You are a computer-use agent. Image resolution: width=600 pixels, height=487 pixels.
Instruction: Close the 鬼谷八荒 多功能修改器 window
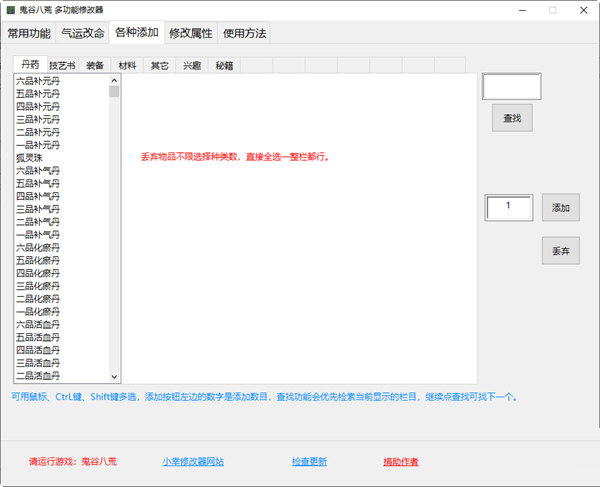pyautogui.click(x=584, y=10)
